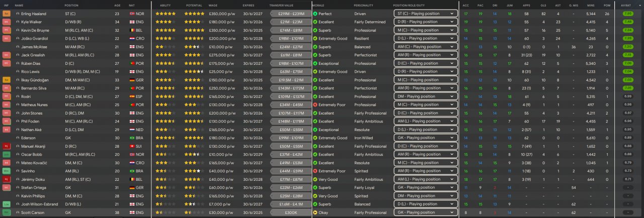Click Stefan Ortega's Germany flag icon
644x218 pixels.
(132, 188)
